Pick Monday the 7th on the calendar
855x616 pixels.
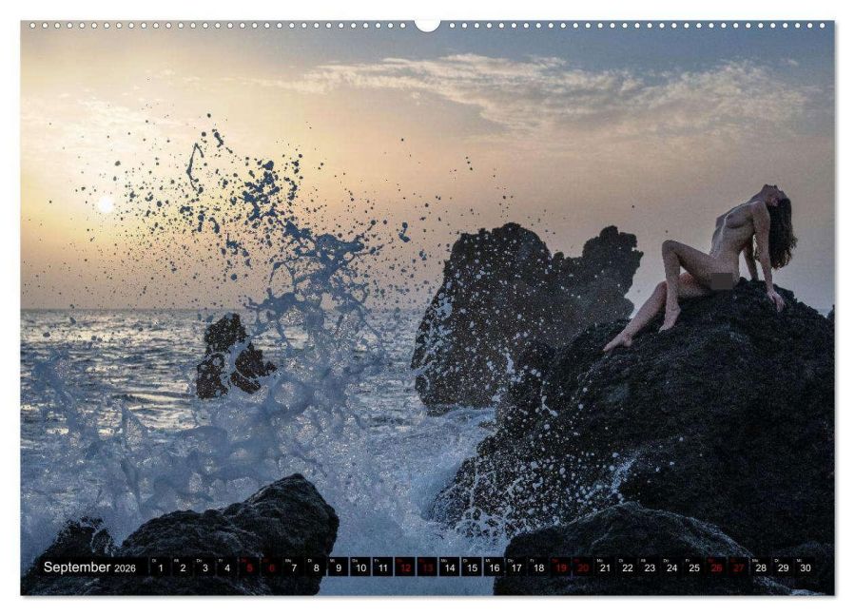pos(293,567)
